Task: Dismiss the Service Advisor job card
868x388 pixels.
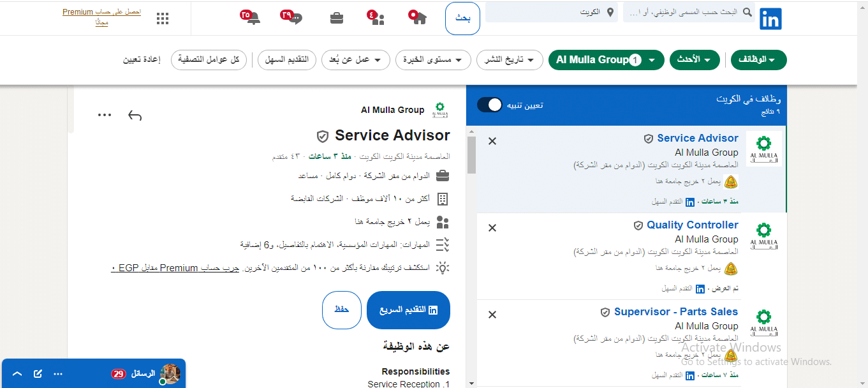Action: 492,141
